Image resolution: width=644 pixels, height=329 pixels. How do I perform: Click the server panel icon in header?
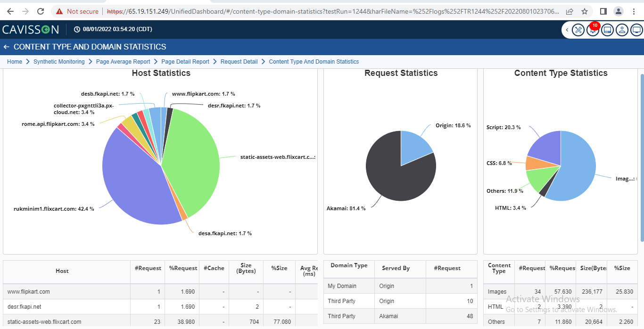[x=607, y=30]
